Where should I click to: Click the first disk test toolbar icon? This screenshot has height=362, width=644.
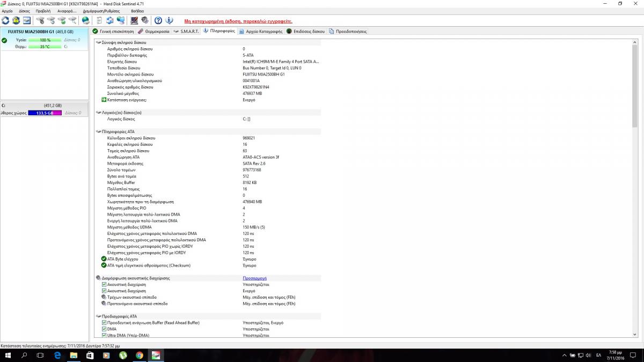(x=40, y=20)
